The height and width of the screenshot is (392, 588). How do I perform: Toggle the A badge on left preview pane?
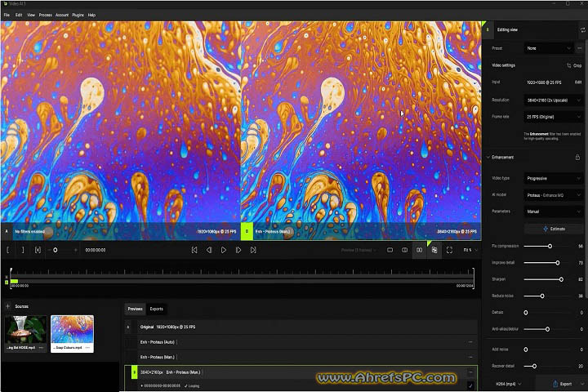pyautogui.click(x=7, y=231)
